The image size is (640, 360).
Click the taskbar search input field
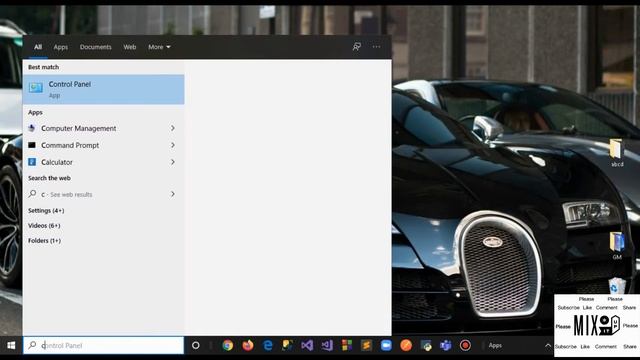point(103,345)
